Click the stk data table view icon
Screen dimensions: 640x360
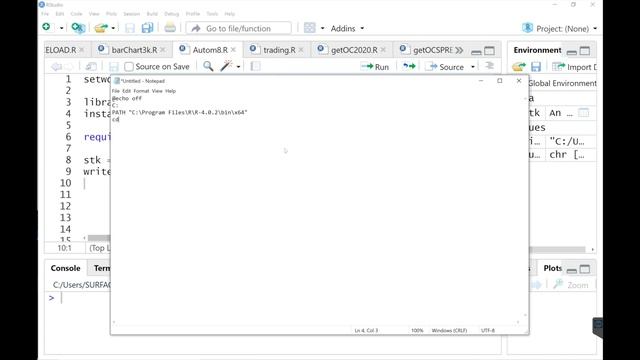[x=584, y=113]
